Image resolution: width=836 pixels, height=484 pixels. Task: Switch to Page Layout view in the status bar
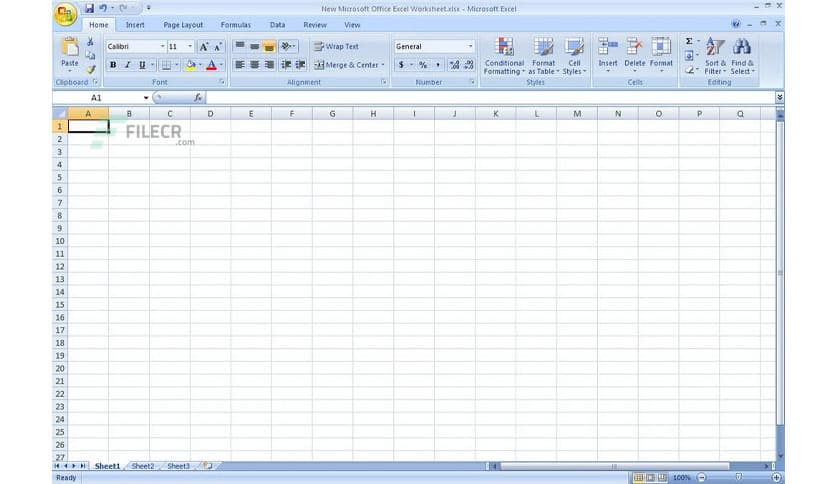(650, 478)
